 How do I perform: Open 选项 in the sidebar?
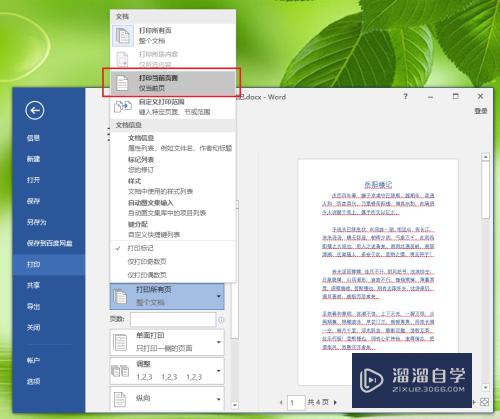pyautogui.click(x=33, y=381)
